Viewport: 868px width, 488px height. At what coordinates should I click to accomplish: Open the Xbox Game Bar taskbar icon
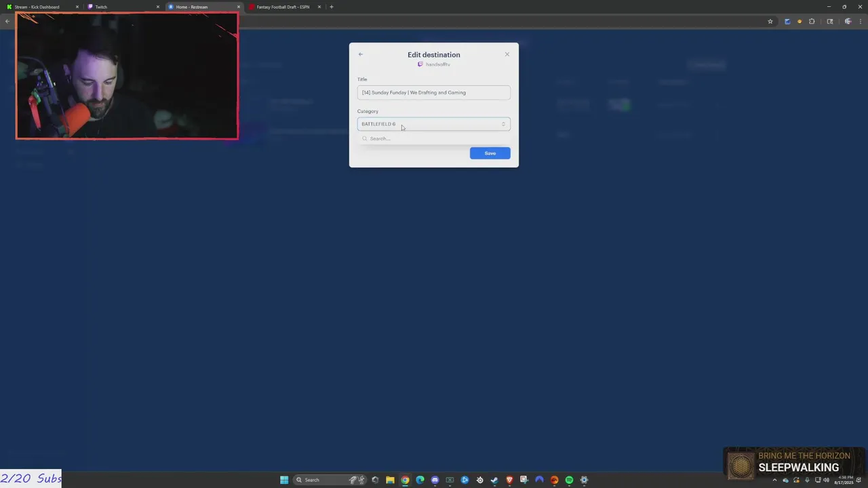(x=450, y=480)
